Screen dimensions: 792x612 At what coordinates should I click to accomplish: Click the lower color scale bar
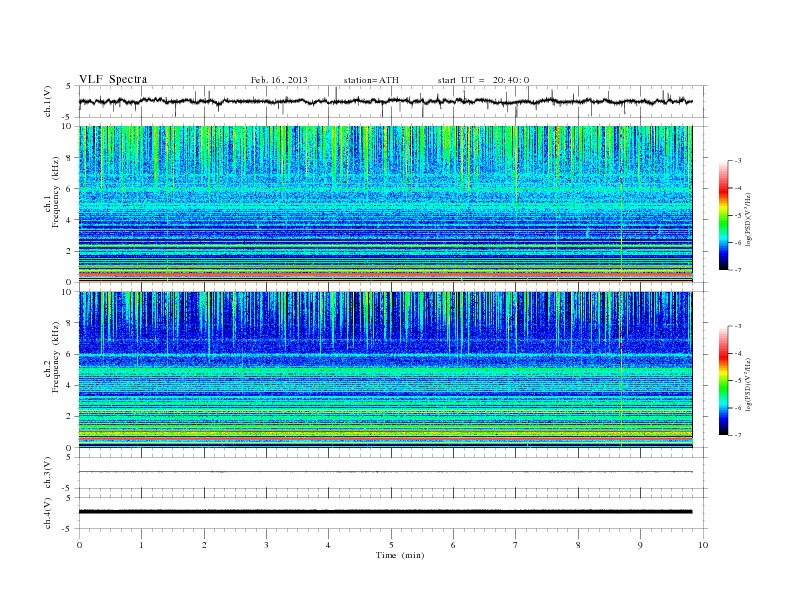(x=723, y=381)
